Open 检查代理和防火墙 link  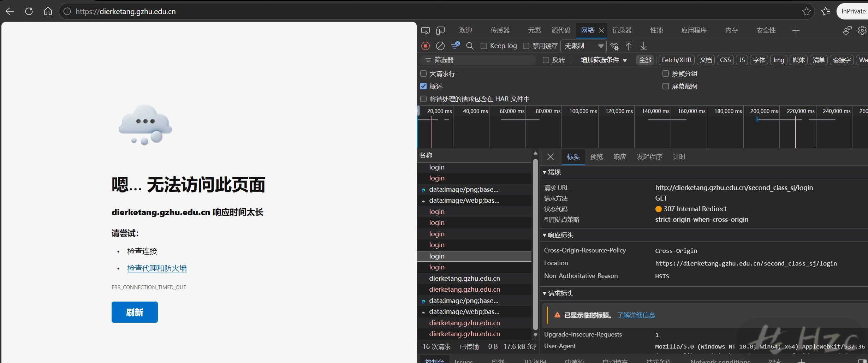point(157,268)
